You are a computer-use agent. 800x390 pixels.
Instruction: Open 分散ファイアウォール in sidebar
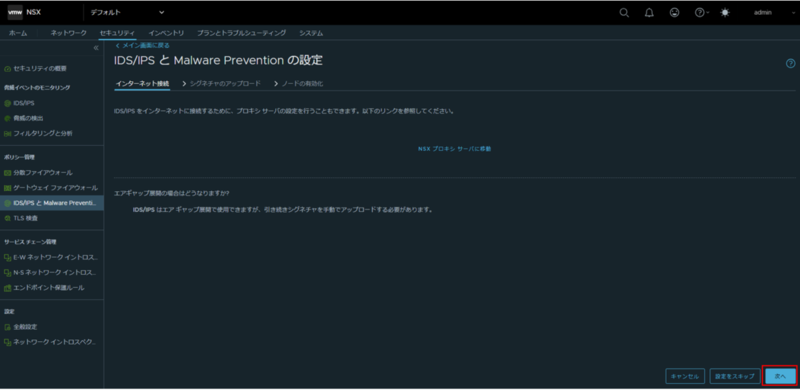coord(43,173)
